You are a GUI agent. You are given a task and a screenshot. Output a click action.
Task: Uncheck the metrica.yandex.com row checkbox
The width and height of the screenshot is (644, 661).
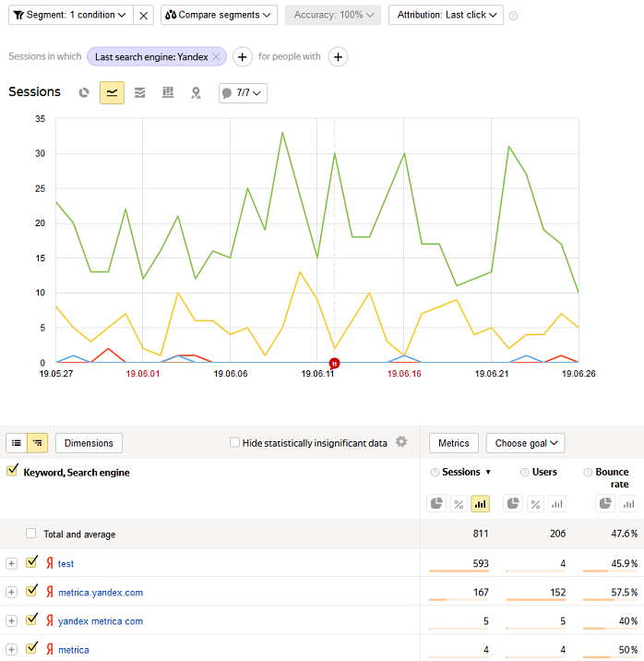tap(32, 592)
